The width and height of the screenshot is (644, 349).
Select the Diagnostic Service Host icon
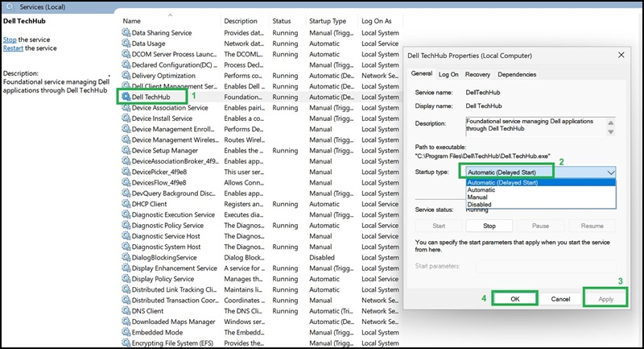click(126, 236)
